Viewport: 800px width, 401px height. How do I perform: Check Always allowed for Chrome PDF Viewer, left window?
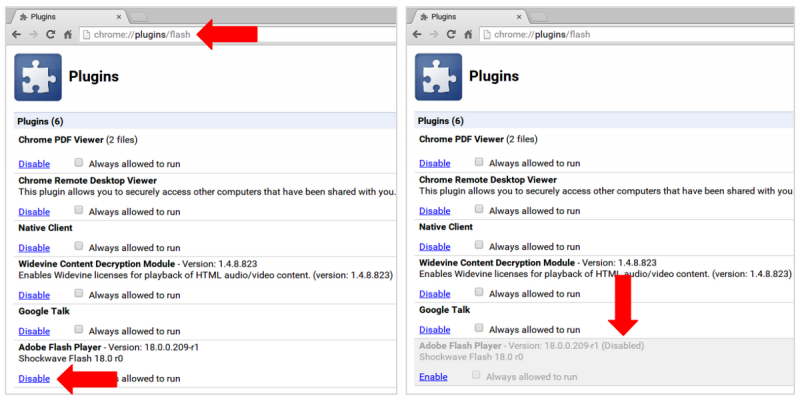tap(79, 163)
